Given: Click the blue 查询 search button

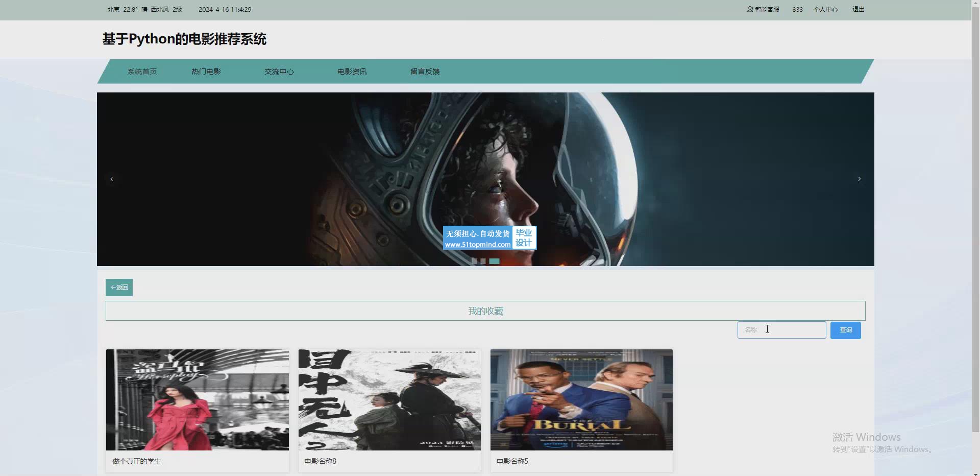Looking at the screenshot, I should 845,330.
